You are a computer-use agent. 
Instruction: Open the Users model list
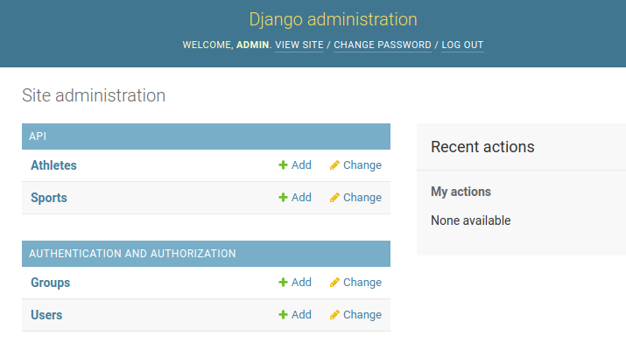pos(46,315)
